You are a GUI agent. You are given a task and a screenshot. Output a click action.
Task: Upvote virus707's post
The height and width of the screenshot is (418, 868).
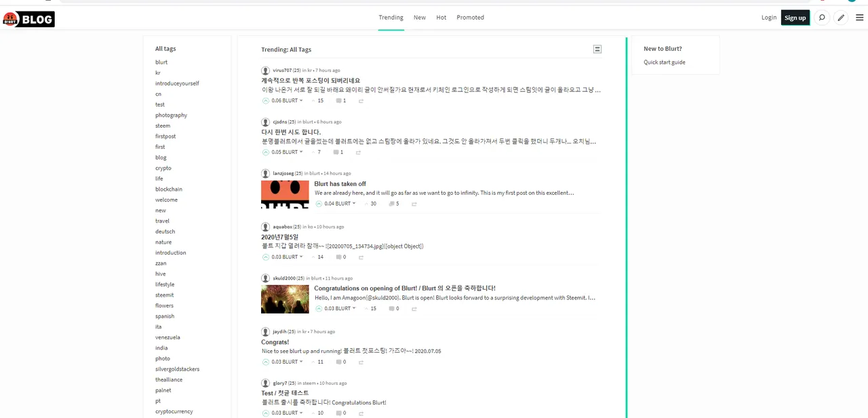[x=266, y=100]
